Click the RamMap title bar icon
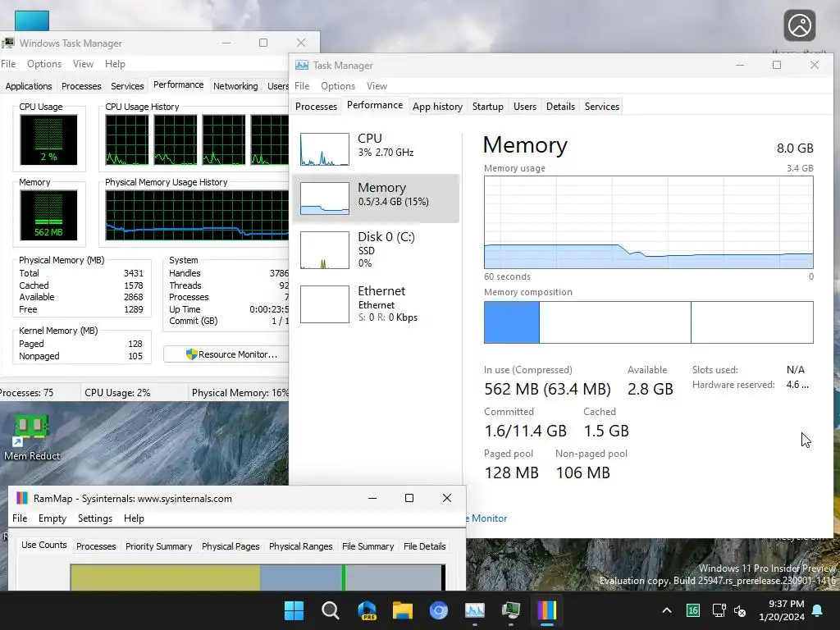The width and height of the screenshot is (840, 630). (x=22, y=498)
